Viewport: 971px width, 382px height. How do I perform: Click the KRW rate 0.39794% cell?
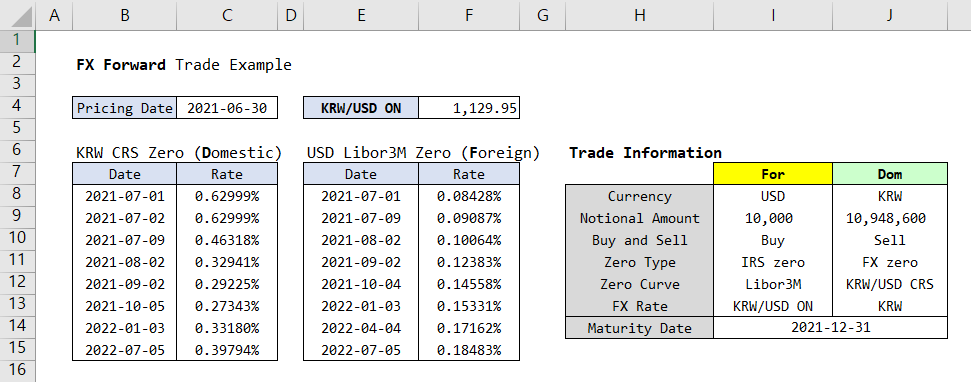click(227, 350)
